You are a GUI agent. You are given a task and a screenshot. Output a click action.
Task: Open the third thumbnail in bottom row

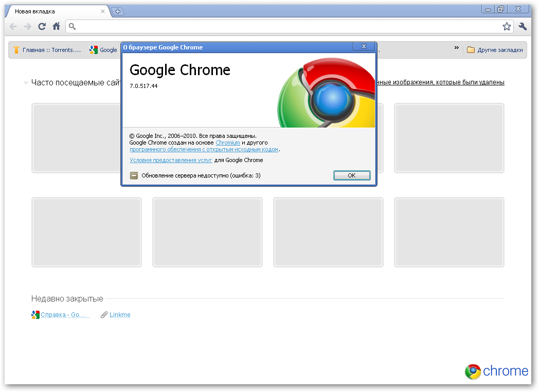328,232
